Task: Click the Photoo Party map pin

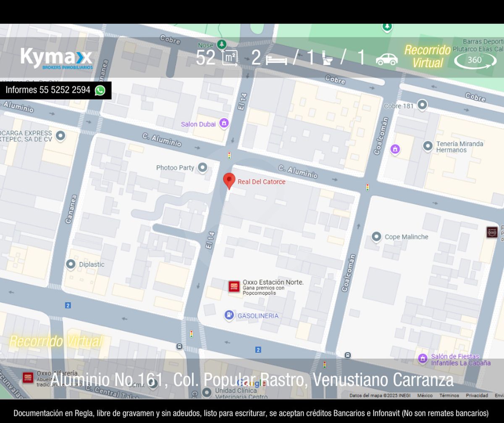Action: click(x=202, y=168)
